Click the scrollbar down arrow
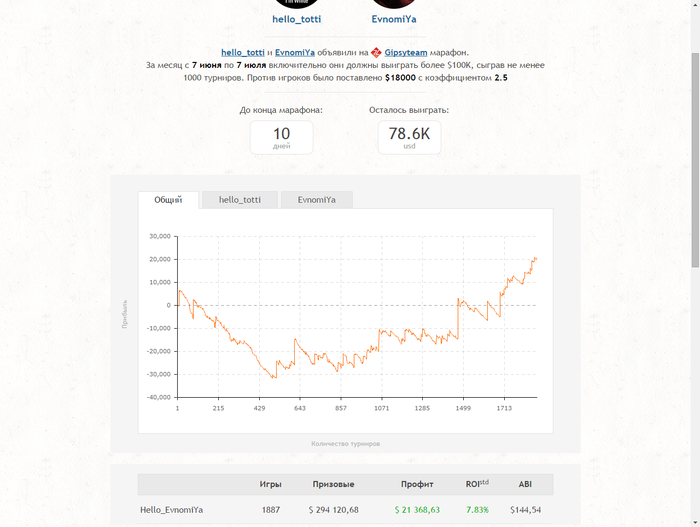The height and width of the screenshot is (527, 700). pos(694,521)
